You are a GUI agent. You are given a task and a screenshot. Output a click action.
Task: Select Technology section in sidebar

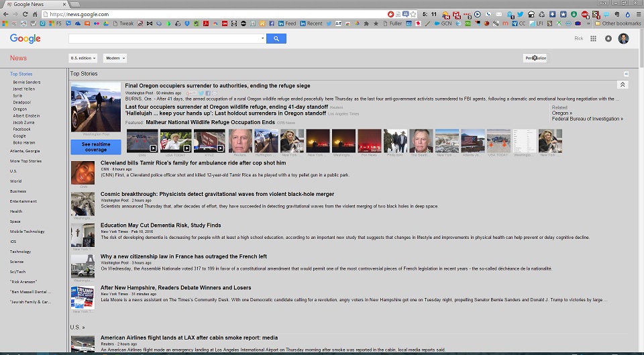point(20,252)
